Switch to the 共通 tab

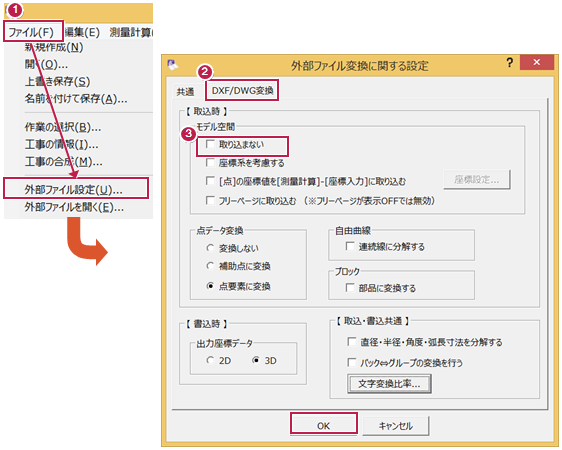click(185, 92)
